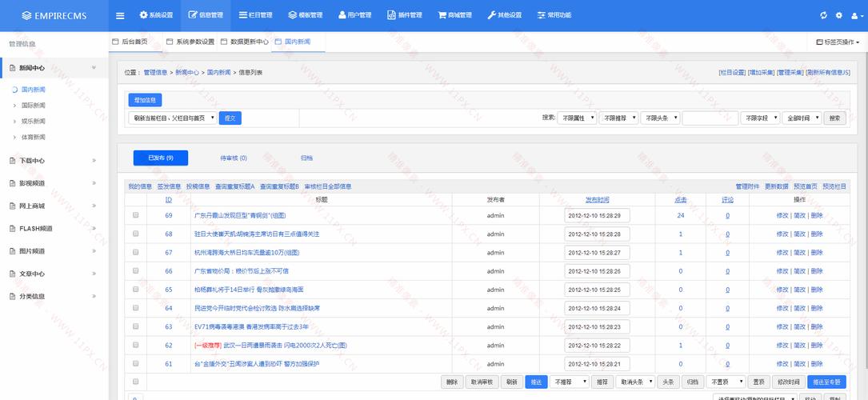The image size is (868, 400).
Task: Click the 管理附件 link
Action: tap(747, 187)
